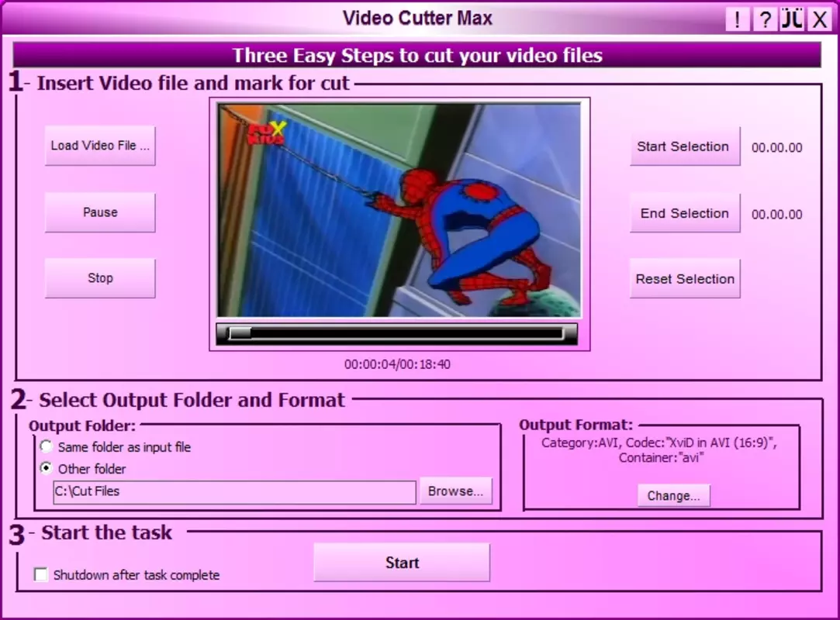Select the Other folder radio button
Screen dimensions: 840x620
(x=47, y=468)
